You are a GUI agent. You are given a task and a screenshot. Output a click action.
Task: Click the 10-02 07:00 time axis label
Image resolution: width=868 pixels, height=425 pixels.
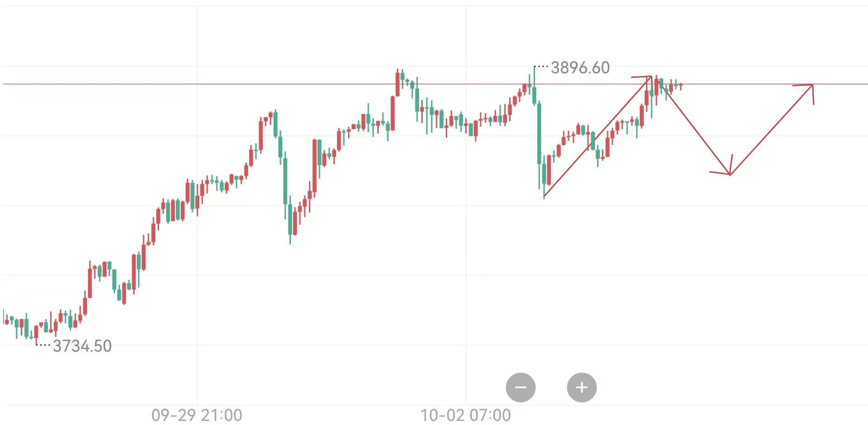tap(465, 415)
